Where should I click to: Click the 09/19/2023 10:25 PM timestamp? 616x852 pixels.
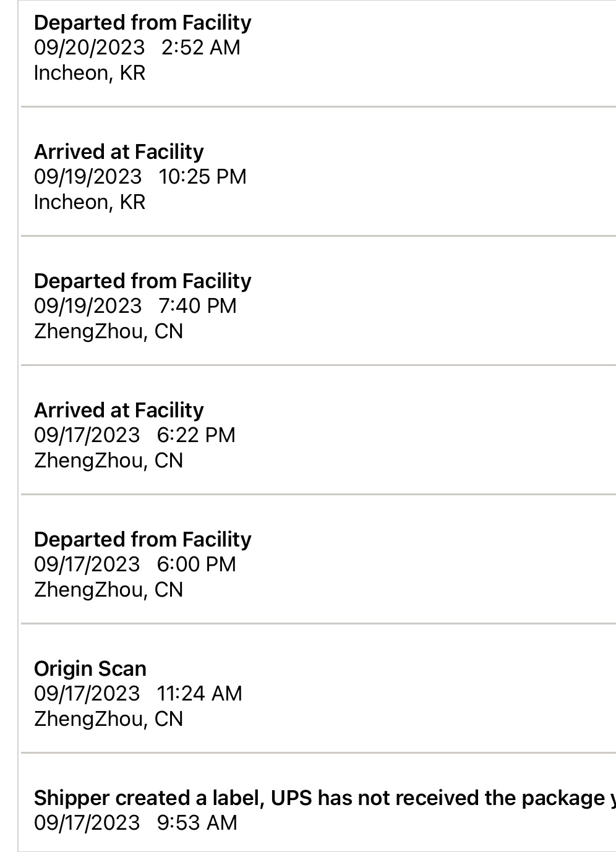(140, 177)
